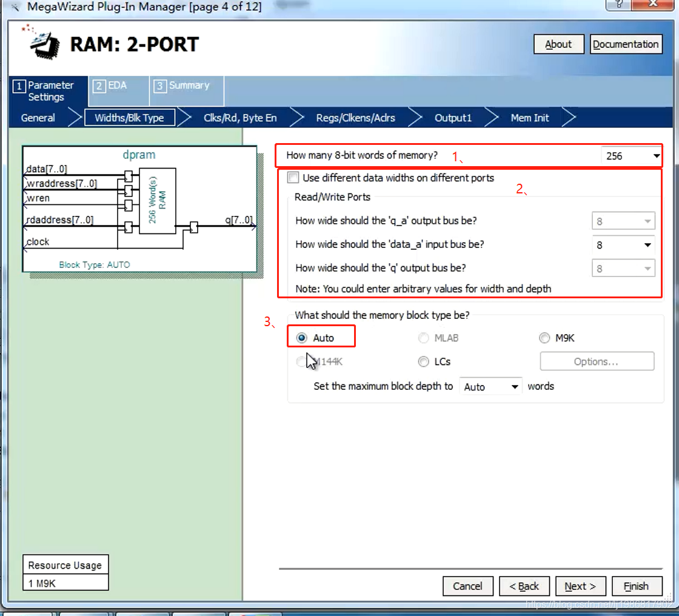Click the < Back button
Image resolution: width=679 pixels, height=616 pixels.
[x=524, y=586]
